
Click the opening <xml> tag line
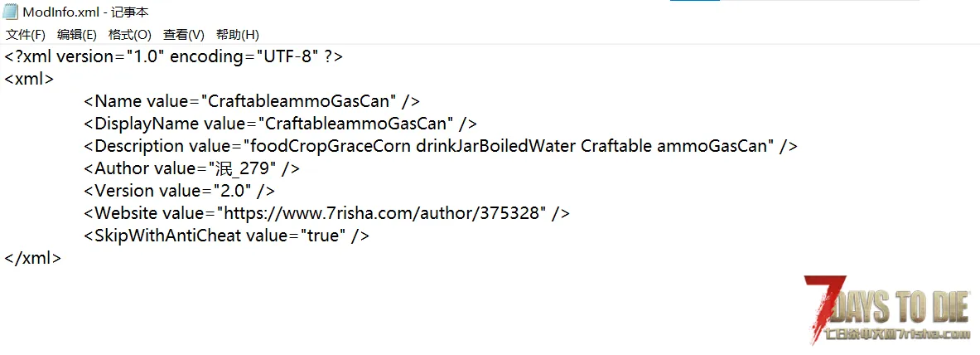(29, 79)
